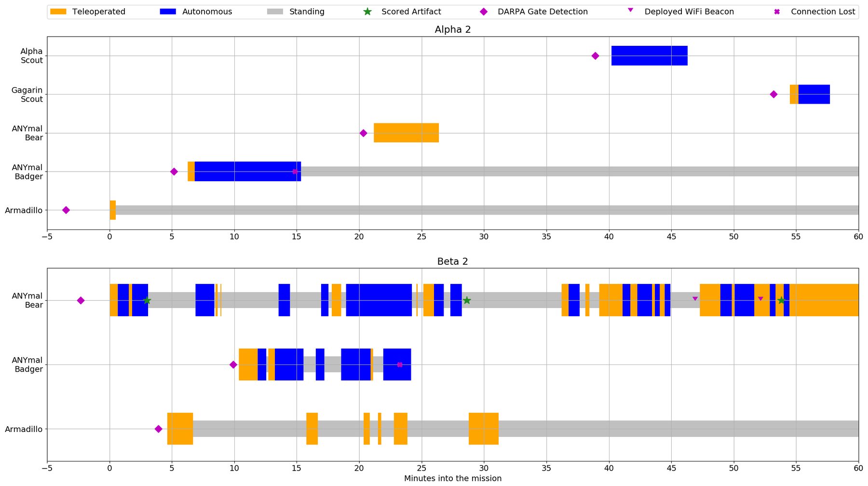Click the 'Standing' legend label
The width and height of the screenshot is (868, 486).
point(307,12)
